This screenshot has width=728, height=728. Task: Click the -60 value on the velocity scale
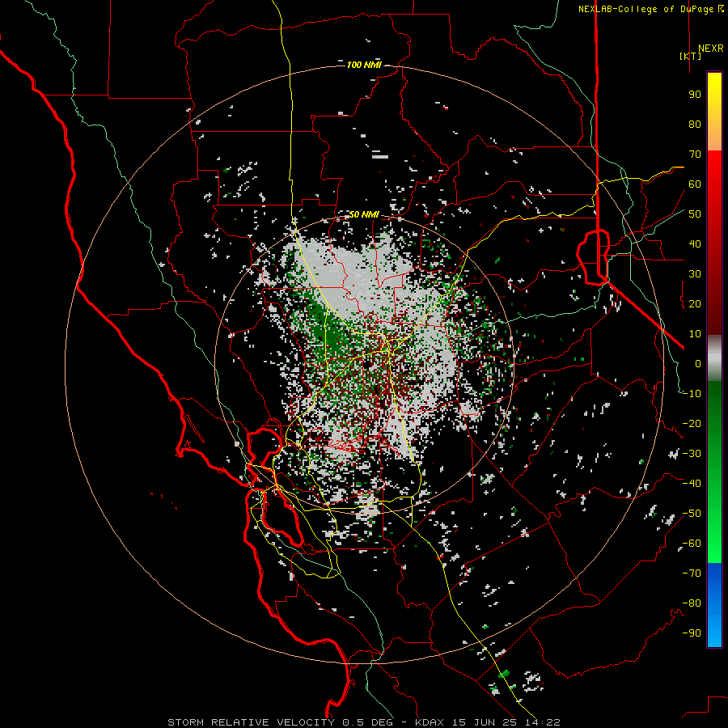[x=692, y=544]
